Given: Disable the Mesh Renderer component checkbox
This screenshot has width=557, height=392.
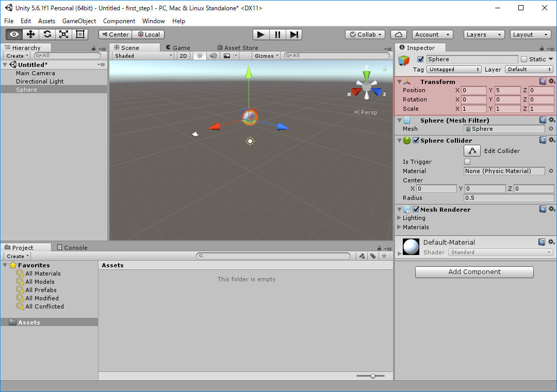Looking at the screenshot, I should point(416,210).
